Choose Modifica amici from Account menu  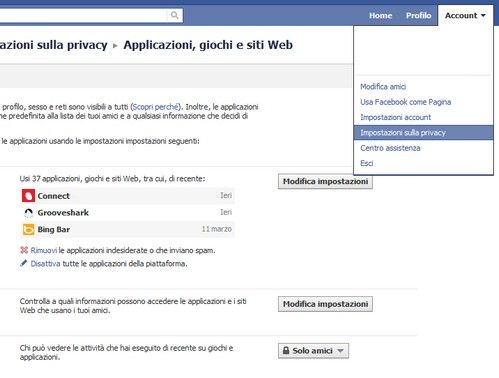pos(383,87)
